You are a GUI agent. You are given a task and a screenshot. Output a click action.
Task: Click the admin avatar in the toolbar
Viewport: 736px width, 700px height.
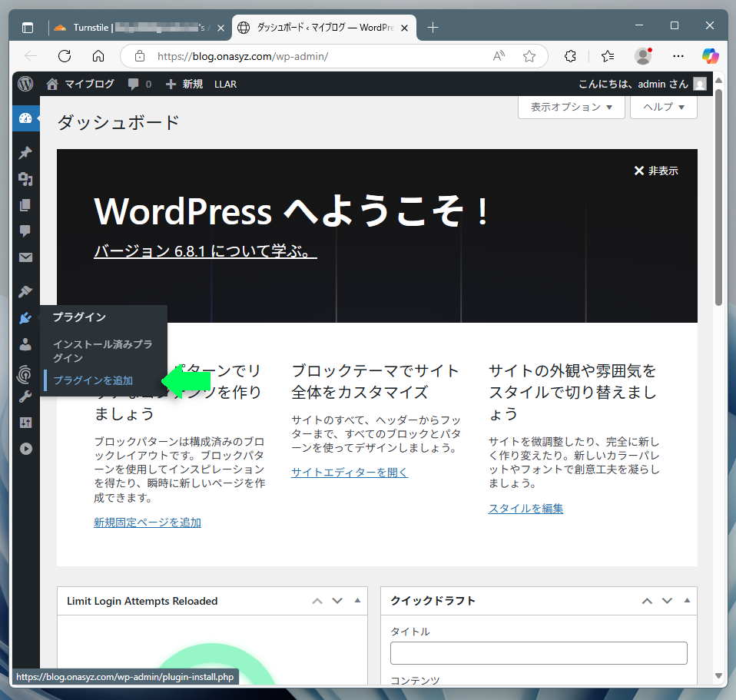coord(700,84)
